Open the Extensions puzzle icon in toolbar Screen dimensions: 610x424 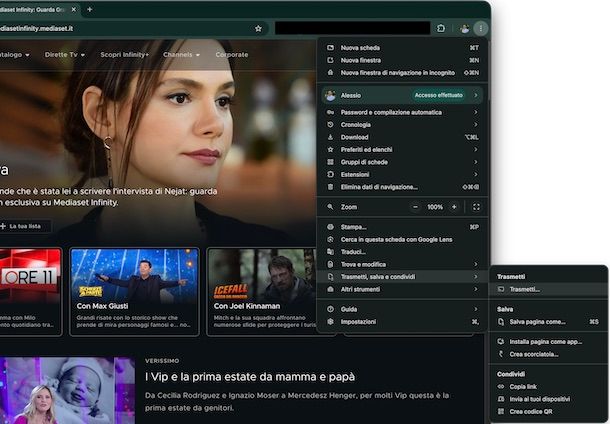[x=441, y=28]
